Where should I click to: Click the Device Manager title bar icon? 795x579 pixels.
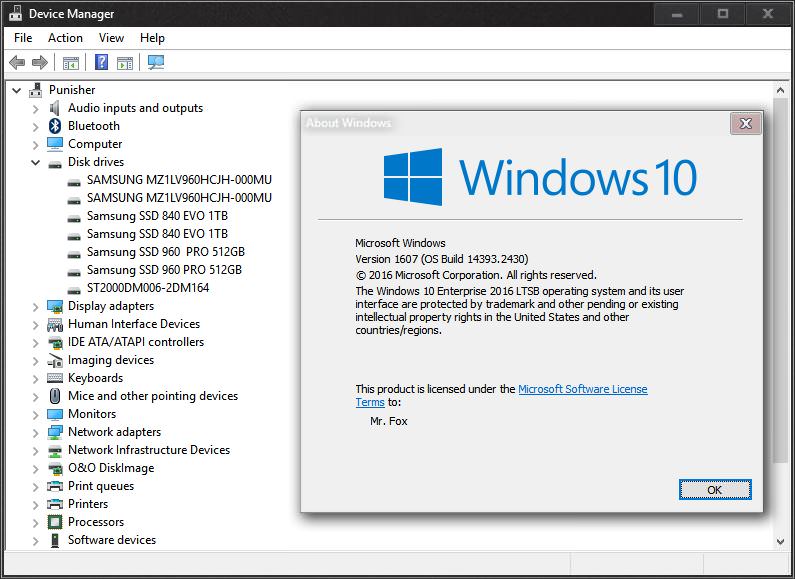(16, 14)
